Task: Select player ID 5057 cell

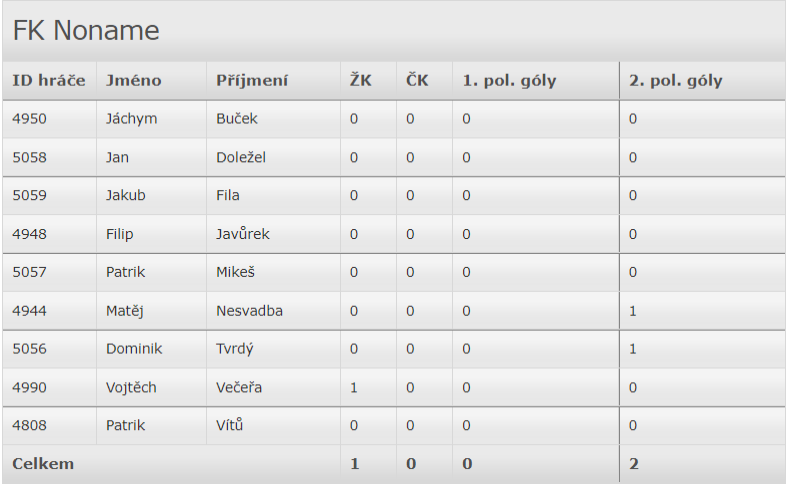Action: click(29, 272)
